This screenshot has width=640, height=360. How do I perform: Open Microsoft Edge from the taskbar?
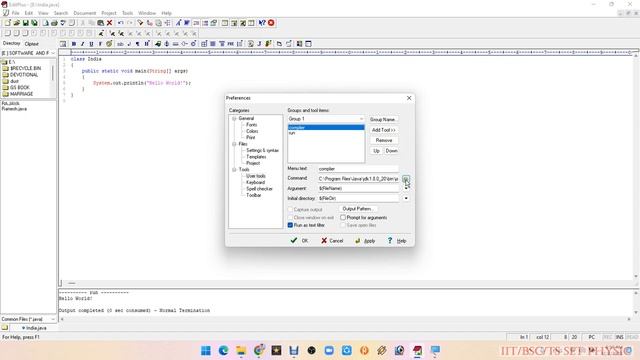point(223,350)
